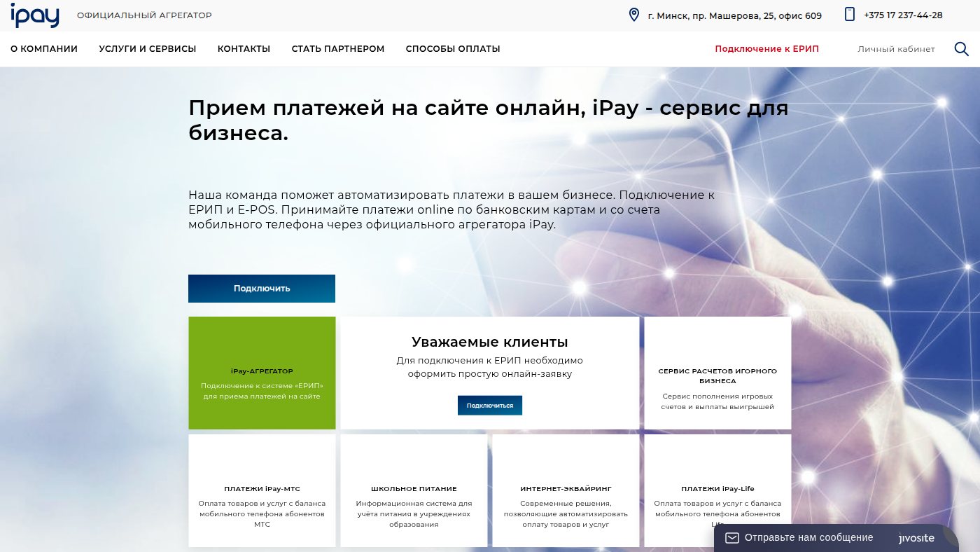Open Отправьте нам сообщение chat widget
980x552 pixels.
836,538
